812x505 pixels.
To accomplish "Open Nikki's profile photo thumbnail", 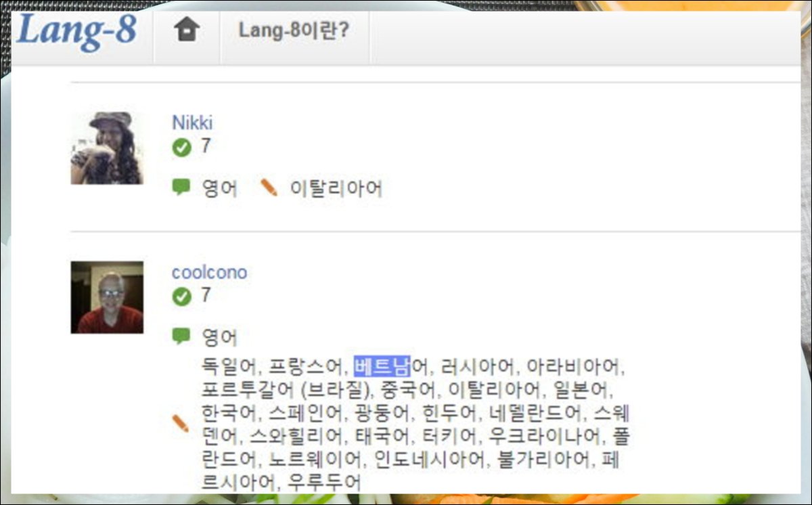I will point(107,148).
